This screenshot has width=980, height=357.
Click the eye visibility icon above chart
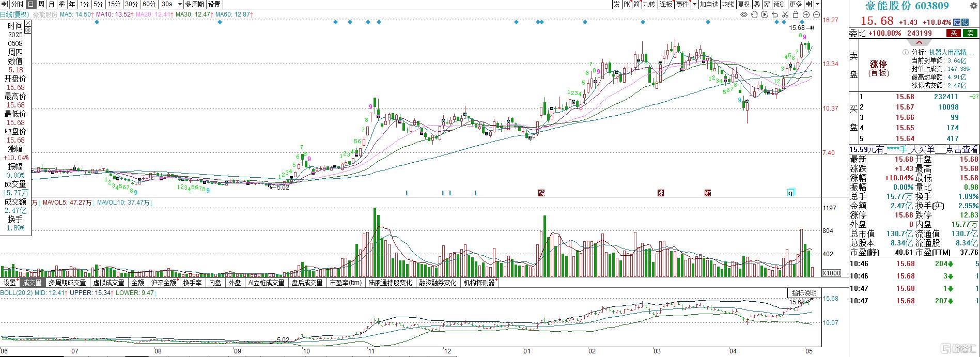744,14
